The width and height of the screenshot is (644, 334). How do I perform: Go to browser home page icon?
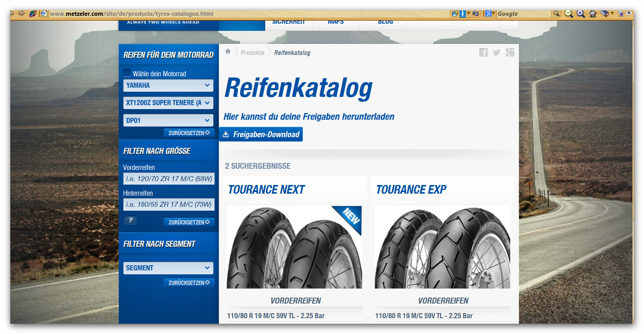pyautogui.click(x=593, y=14)
